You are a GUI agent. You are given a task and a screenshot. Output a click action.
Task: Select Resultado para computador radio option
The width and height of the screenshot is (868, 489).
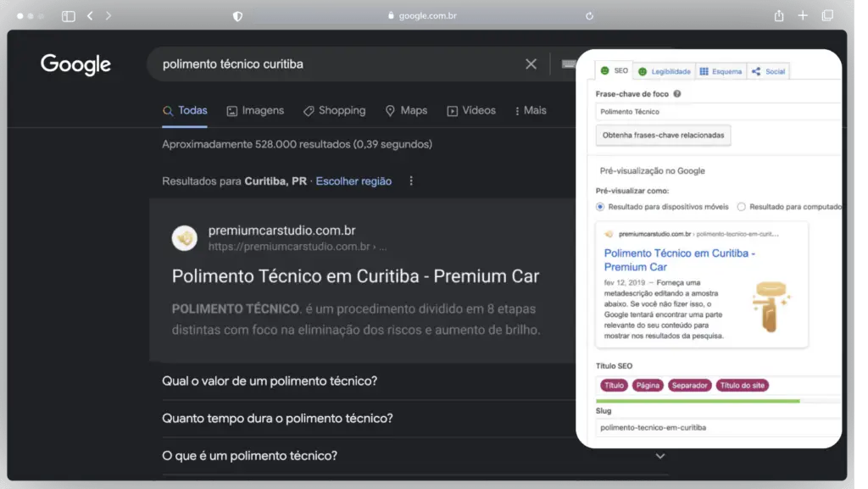(x=742, y=207)
